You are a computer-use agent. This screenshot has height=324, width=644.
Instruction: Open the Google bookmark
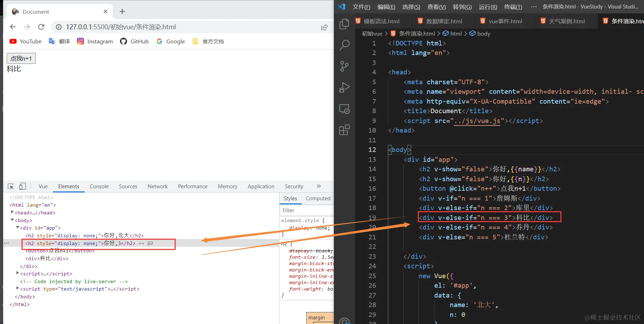point(171,41)
